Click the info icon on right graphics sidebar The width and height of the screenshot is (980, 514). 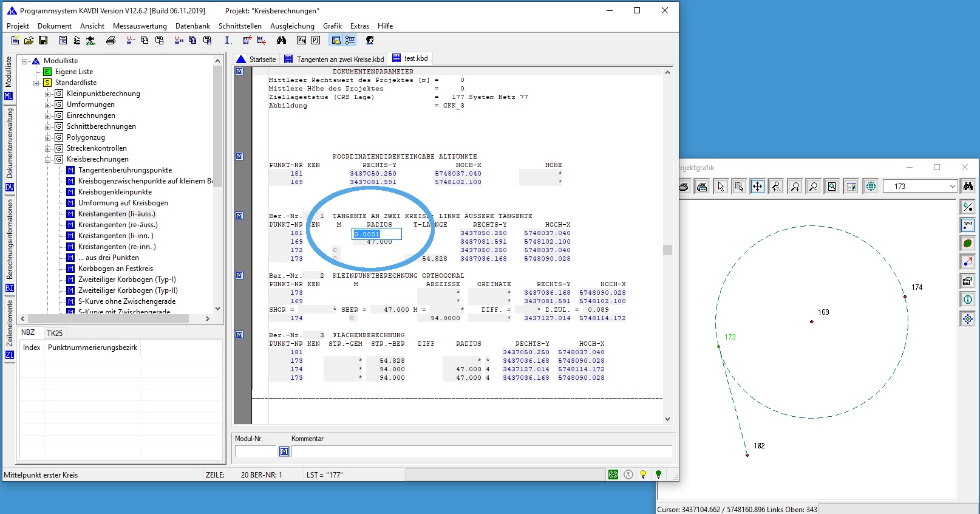967,300
